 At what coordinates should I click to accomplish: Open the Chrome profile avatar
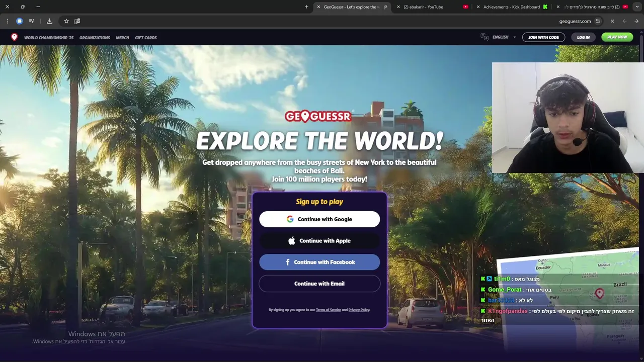tap(19, 21)
